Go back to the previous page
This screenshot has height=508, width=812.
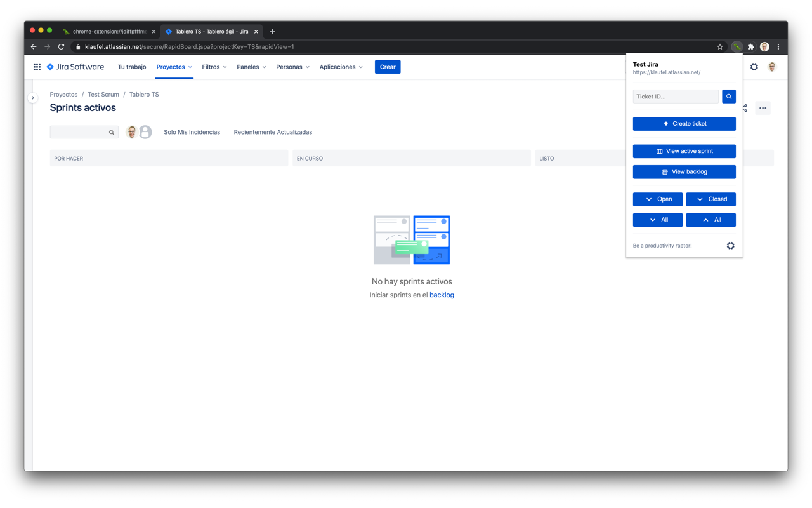pyautogui.click(x=34, y=47)
